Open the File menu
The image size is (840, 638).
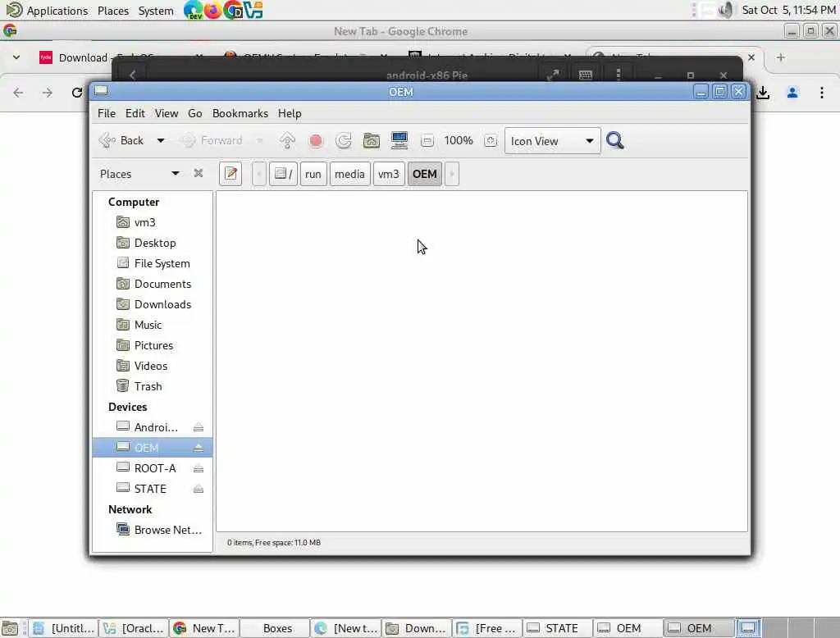click(106, 113)
